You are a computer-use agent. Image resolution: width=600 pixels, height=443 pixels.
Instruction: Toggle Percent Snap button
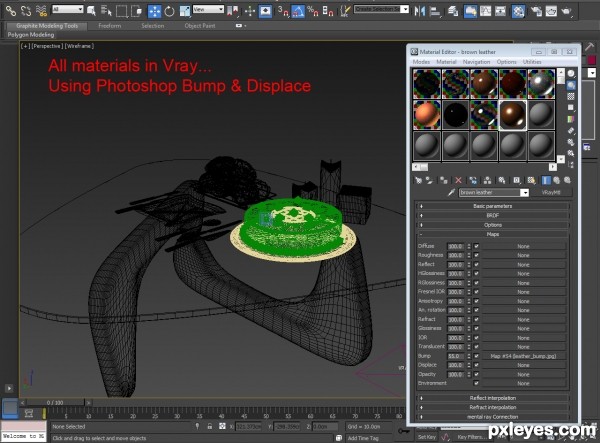[x=313, y=11]
